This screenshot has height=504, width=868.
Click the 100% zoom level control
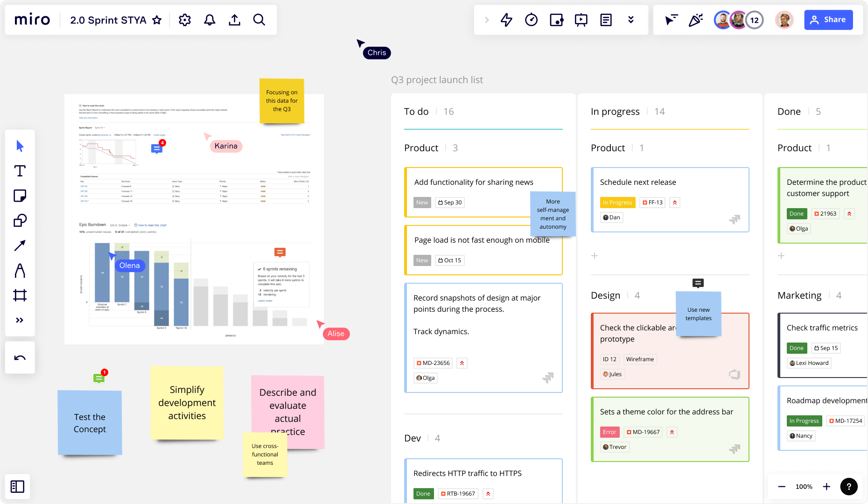804,486
